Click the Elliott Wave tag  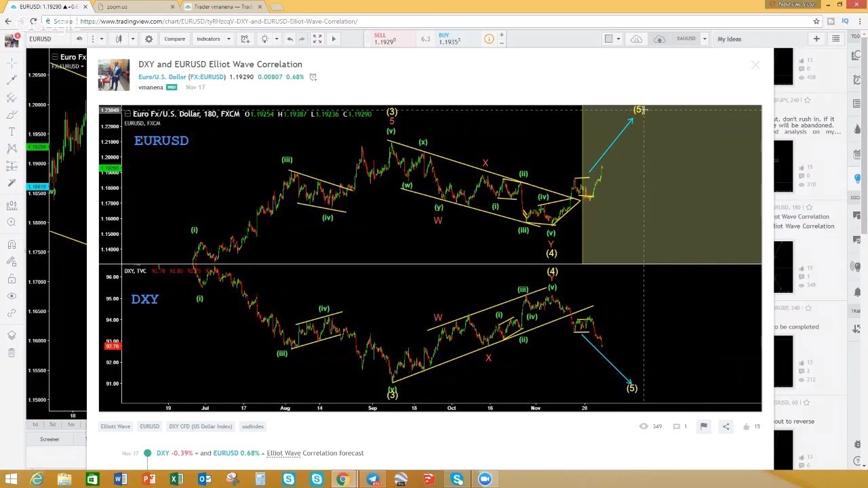point(115,426)
